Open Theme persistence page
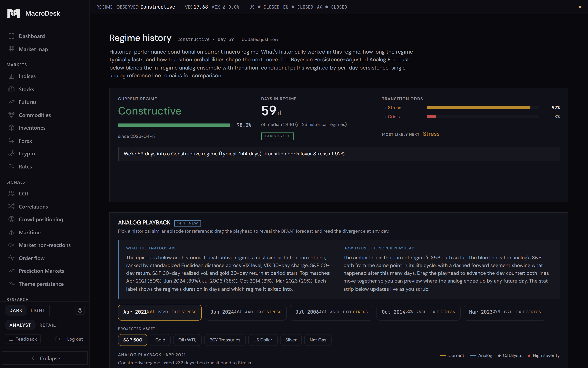Image resolution: width=588 pixels, height=368 pixels. [x=41, y=284]
